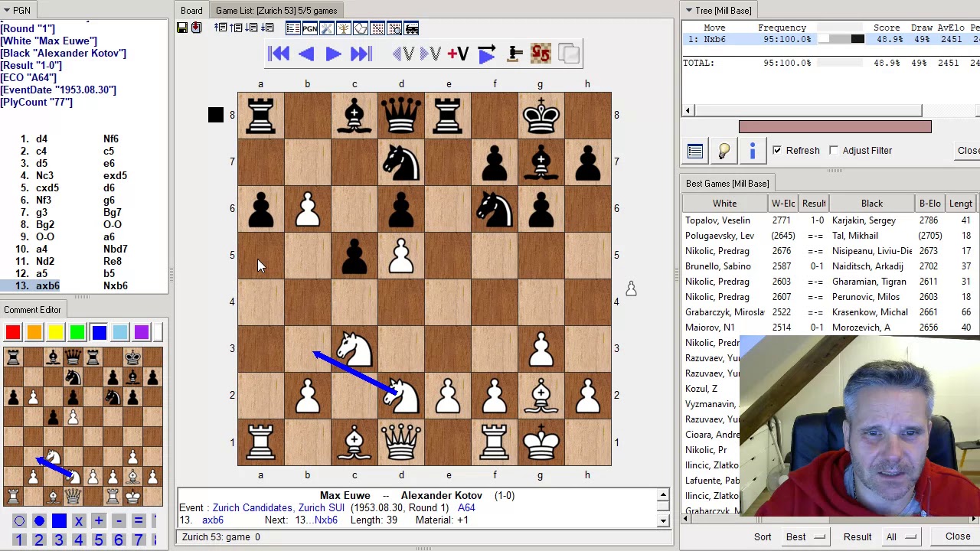The image size is (980, 551).
Task: Open the PGN window toolbar icon
Action: 309,28
